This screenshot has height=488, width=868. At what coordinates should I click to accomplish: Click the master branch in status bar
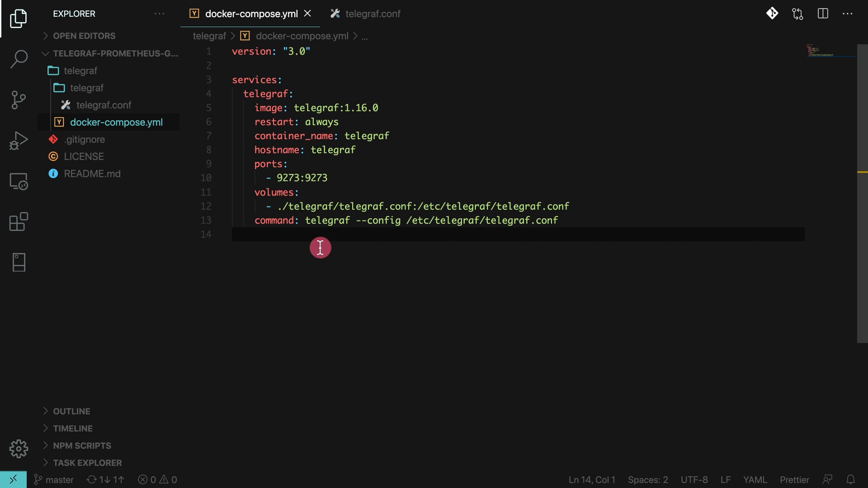point(54,479)
